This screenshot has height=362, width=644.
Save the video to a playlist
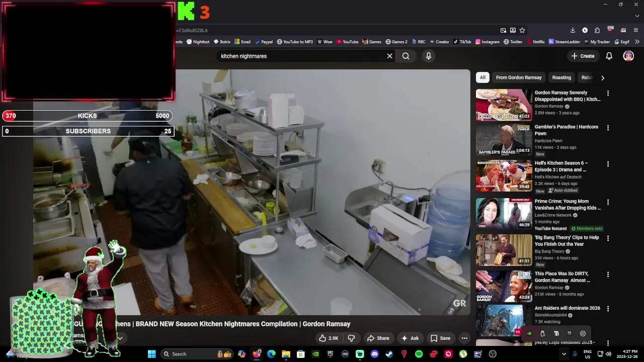pyautogui.click(x=440, y=338)
